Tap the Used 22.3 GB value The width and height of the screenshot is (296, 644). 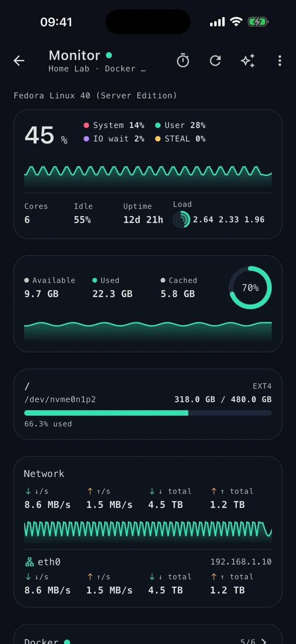[x=112, y=294]
